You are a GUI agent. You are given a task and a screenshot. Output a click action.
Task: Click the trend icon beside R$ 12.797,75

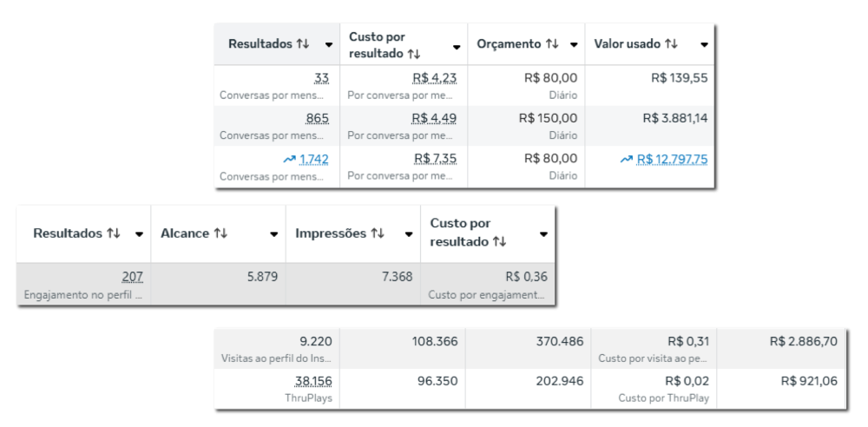pyautogui.click(x=627, y=159)
